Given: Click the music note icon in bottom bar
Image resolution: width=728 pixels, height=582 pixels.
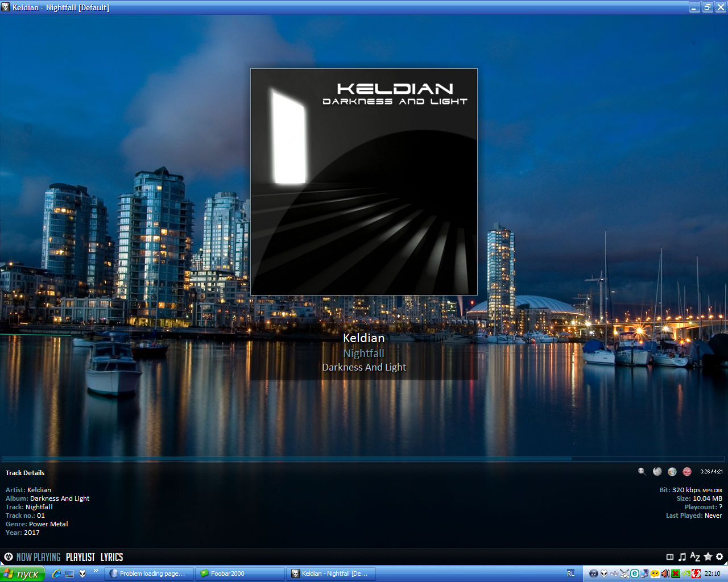Looking at the screenshot, I should [682, 557].
